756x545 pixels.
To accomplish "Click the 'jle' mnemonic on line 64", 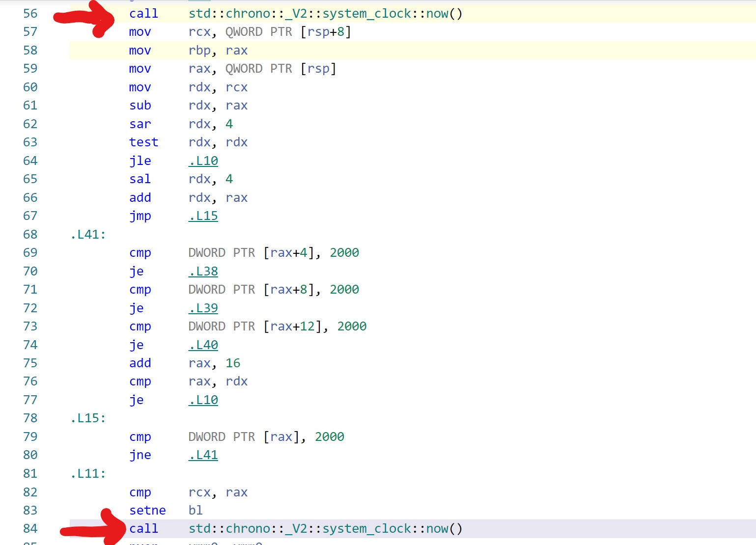I will 140,161.
